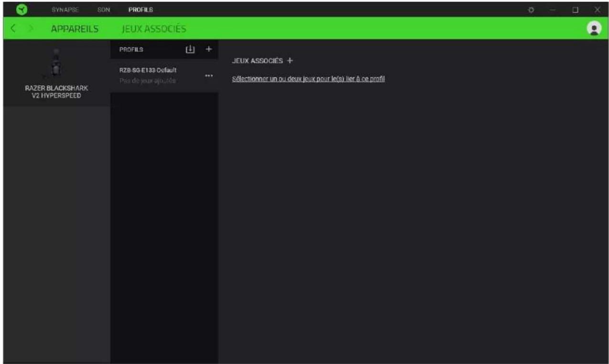Image resolution: width=609 pixels, height=364 pixels.
Task: Maximize the Synapse window
Action: click(x=576, y=10)
